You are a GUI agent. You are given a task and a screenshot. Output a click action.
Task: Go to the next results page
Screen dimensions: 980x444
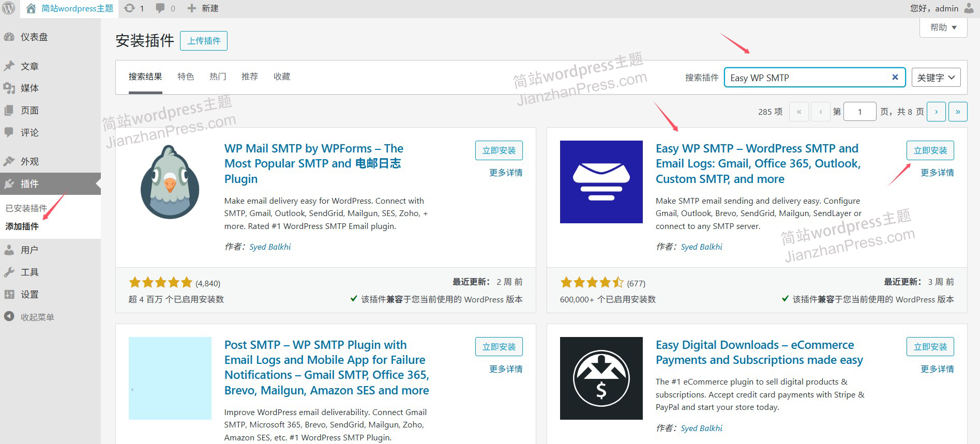point(936,112)
